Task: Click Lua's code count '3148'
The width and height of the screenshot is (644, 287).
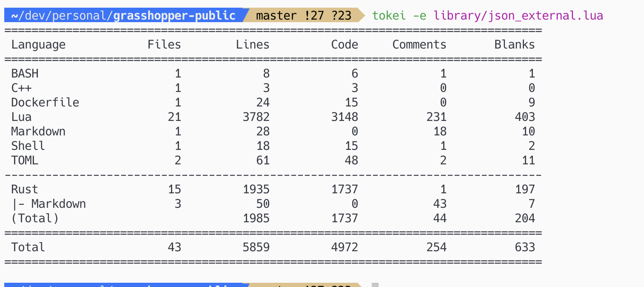Action: 345,117
